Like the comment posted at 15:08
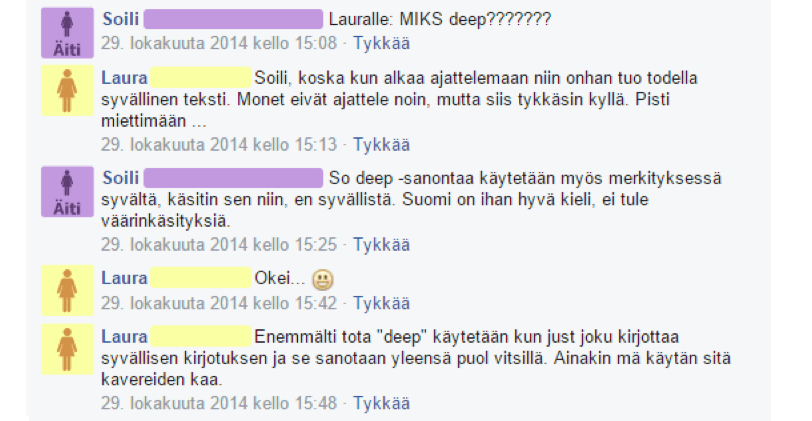The width and height of the screenshot is (812, 421). (381, 43)
